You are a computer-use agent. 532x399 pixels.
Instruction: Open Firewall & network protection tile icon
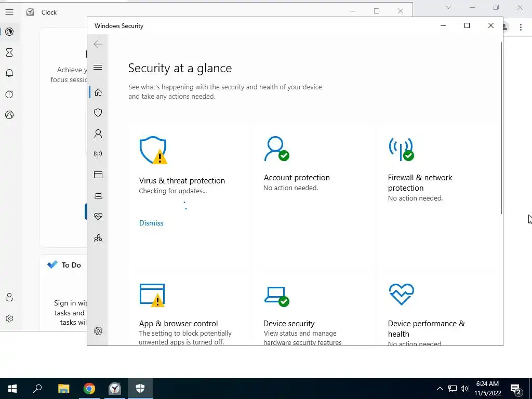point(401,149)
